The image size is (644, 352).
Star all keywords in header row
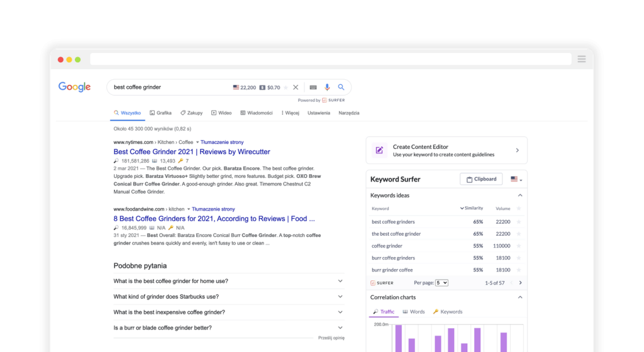(519, 209)
